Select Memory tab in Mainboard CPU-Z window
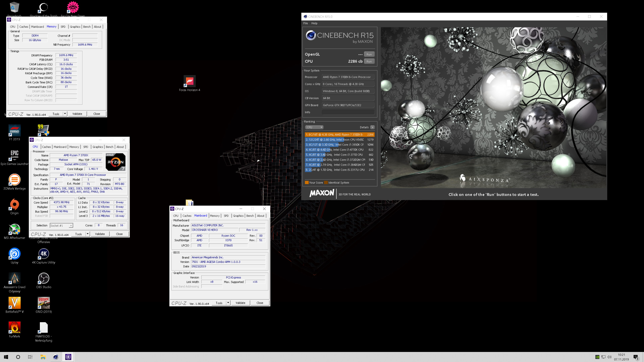644x362 pixels. coord(214,216)
